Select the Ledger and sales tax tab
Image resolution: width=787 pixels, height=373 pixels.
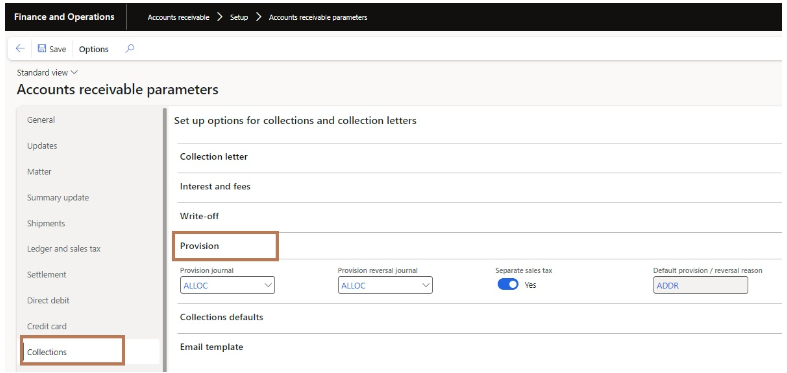(64, 249)
